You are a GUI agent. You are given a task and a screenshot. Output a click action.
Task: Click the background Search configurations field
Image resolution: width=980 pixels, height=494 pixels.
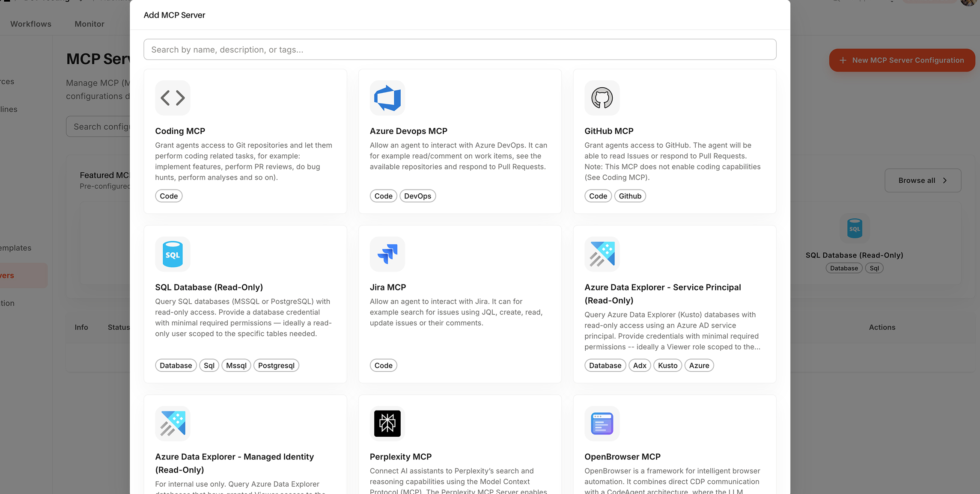98,127
